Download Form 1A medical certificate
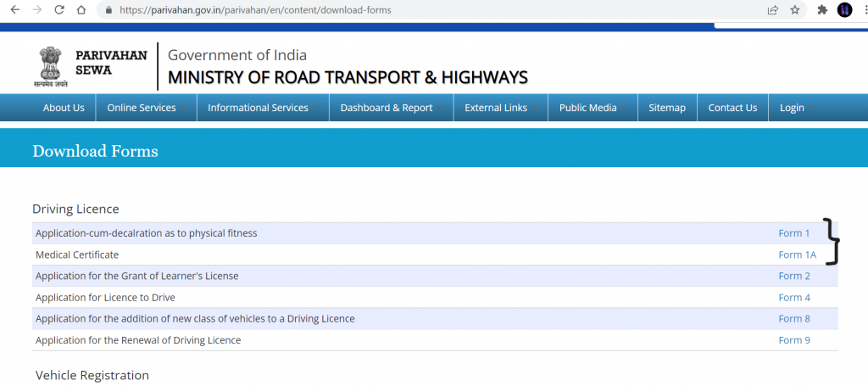This screenshot has width=868, height=386. (x=797, y=255)
